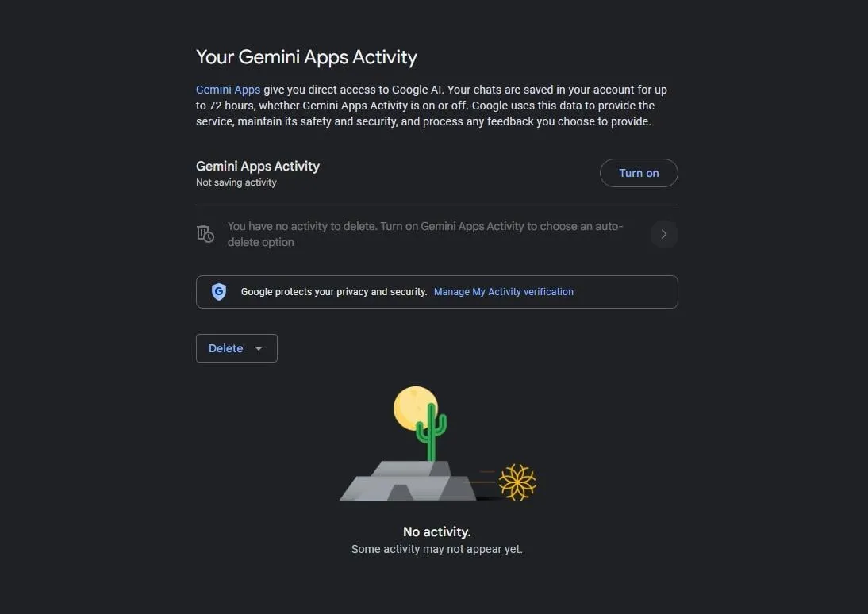Open the Gemini Apps link
Image resolution: width=868 pixels, height=614 pixels.
point(228,90)
